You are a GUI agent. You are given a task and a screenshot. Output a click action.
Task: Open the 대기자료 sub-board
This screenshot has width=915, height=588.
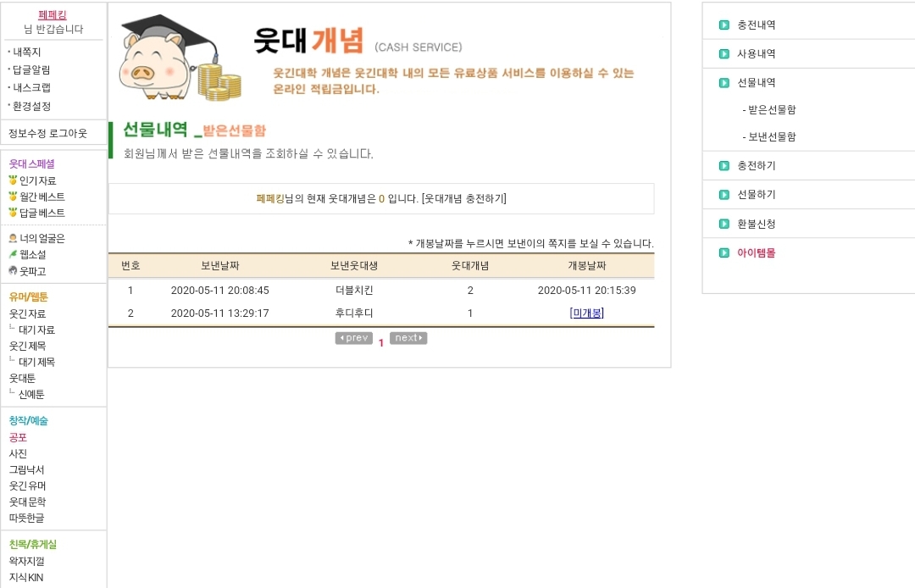(x=36, y=330)
